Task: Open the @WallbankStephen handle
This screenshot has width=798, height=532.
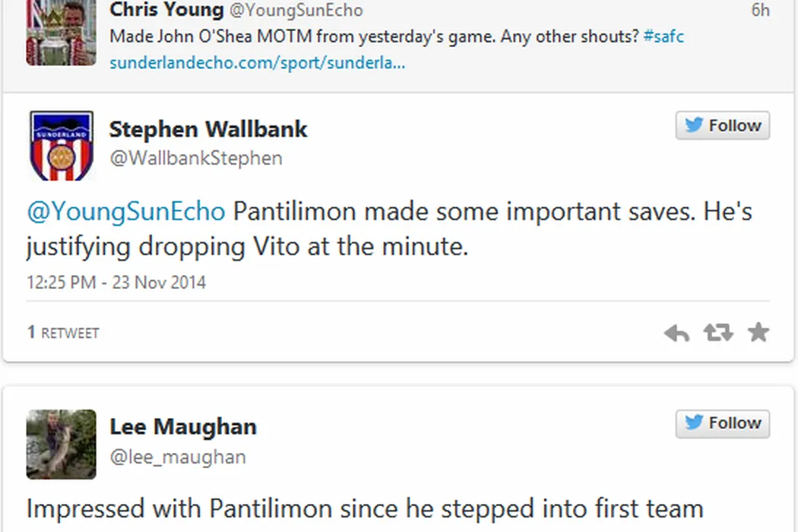Action: (x=196, y=158)
